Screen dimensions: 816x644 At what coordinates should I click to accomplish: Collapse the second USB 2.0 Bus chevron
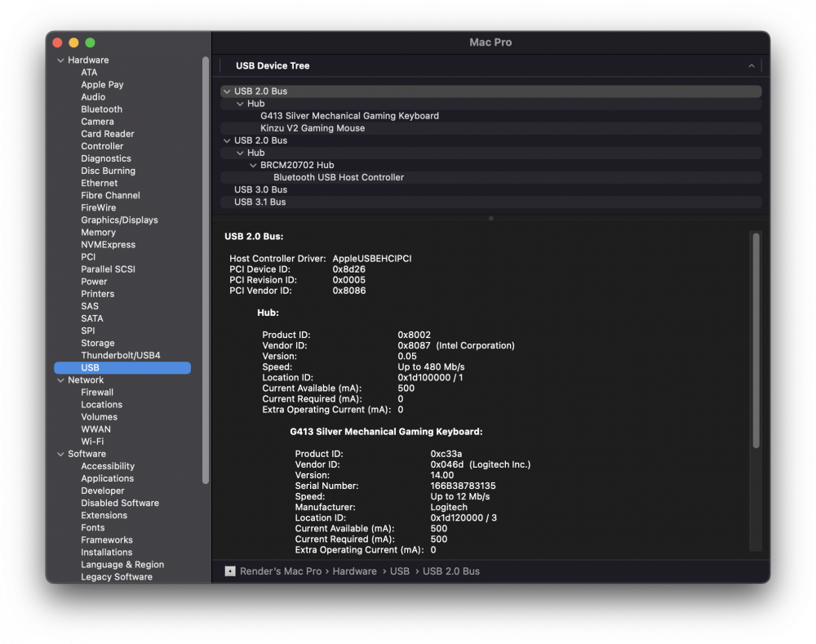227,140
